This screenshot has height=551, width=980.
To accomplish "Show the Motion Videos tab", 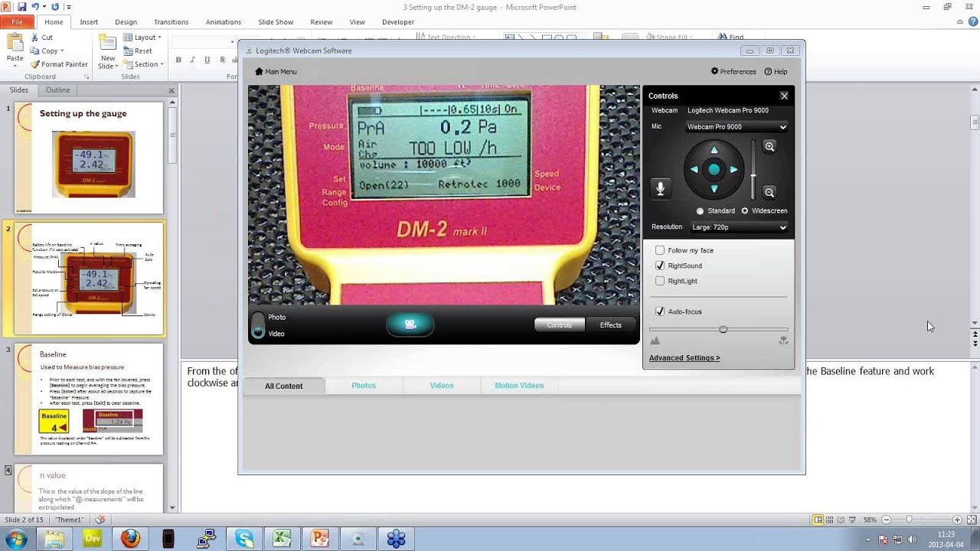I will pos(519,386).
